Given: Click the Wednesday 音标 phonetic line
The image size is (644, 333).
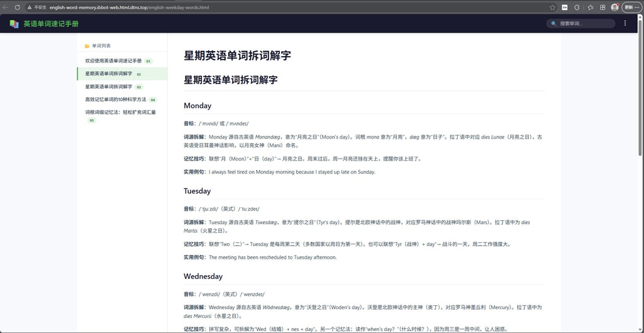Looking at the screenshot, I should pos(225,295).
